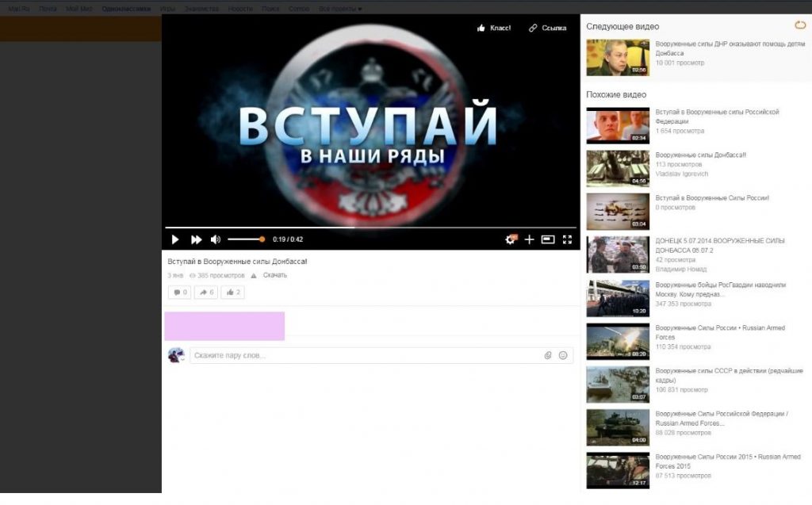Adjust the volume slider in player

[x=246, y=239]
